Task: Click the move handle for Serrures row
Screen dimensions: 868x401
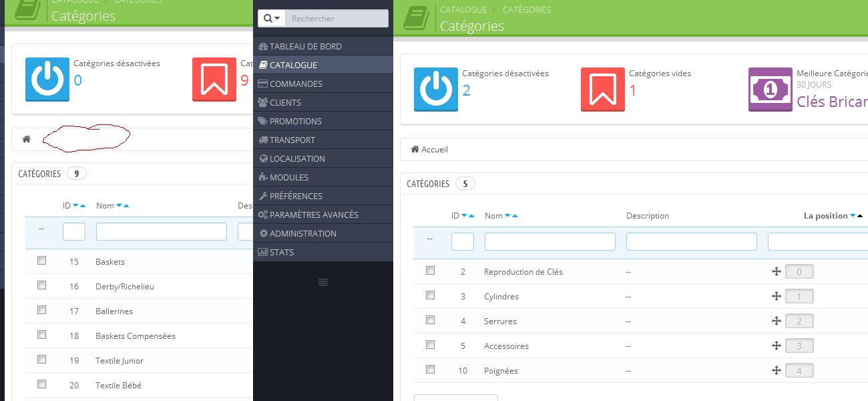Action: coord(777,321)
